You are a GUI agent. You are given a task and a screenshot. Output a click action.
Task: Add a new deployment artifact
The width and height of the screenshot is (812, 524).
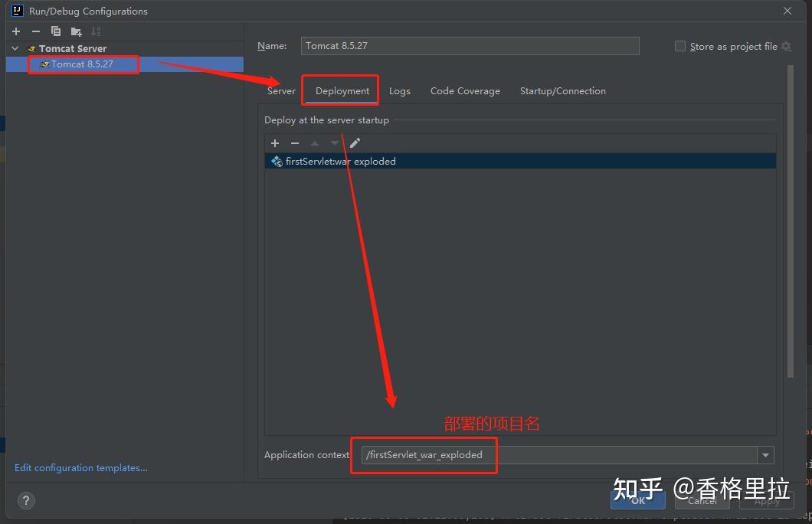[x=275, y=143]
